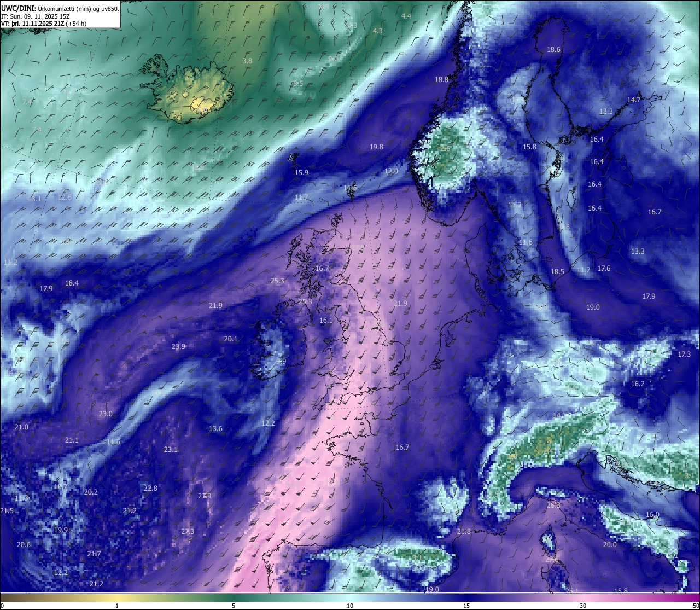Click the 23.9 value label
700x610 pixels.
(x=178, y=347)
